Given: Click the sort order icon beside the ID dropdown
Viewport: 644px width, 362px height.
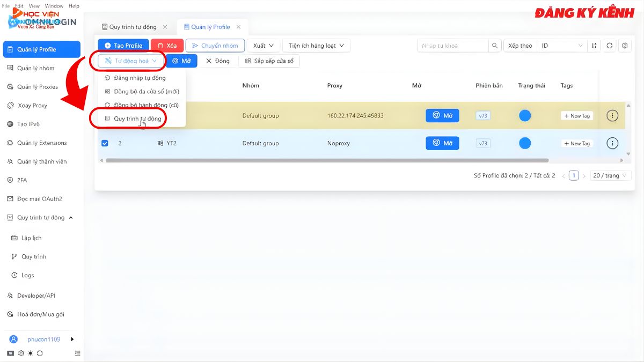Looking at the screenshot, I should click(594, 46).
